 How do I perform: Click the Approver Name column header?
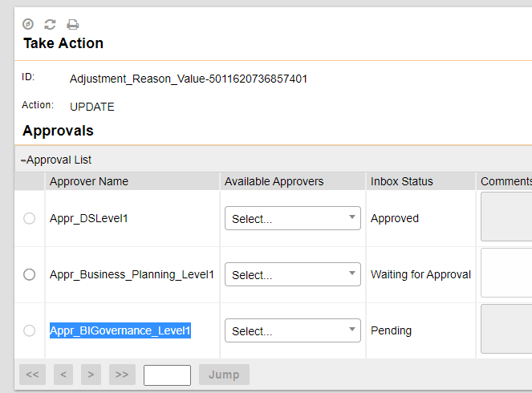click(89, 181)
